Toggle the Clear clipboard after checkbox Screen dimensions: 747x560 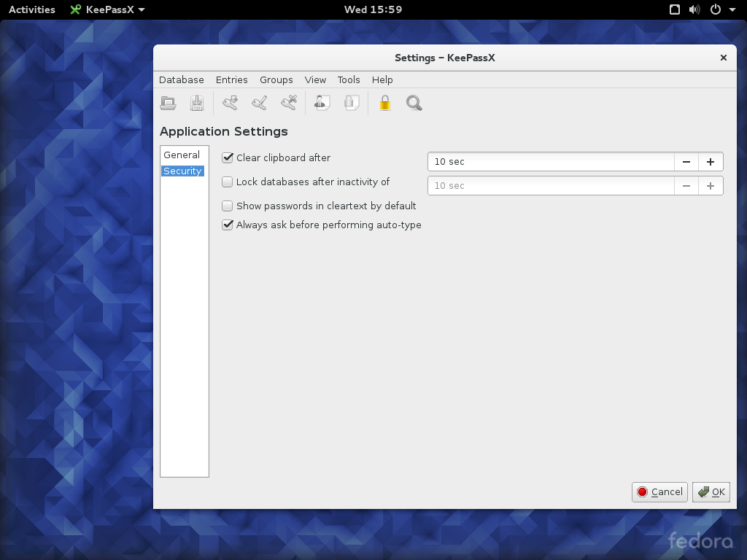coord(228,157)
